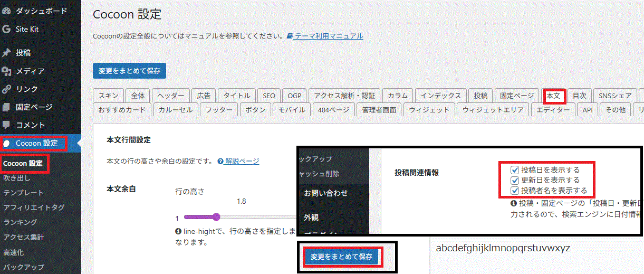Open Site Kit via its G icon
This screenshot has width=644, height=274.
6,29
